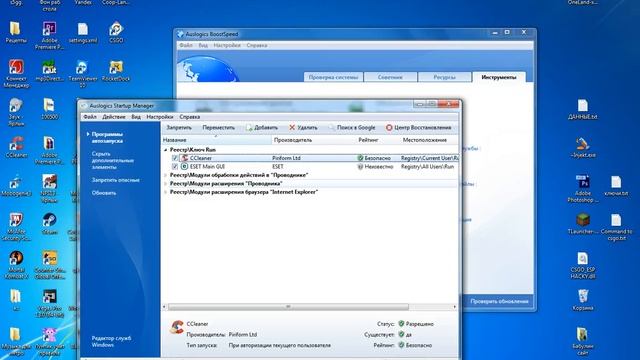Image resolution: width=640 pixels, height=360 pixels.
Task: Launch the Counter-Strike Global Offensive desktop shortcut
Action: pyautogui.click(x=49, y=265)
